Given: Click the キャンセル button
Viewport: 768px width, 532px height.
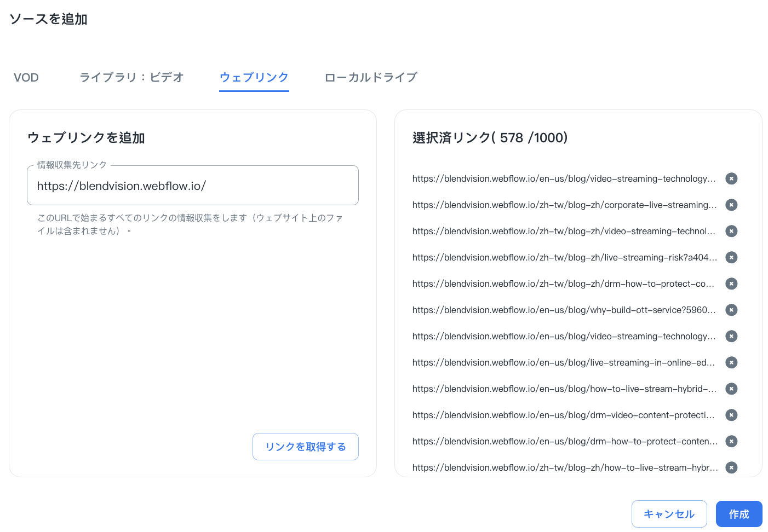Looking at the screenshot, I should tap(669, 514).
